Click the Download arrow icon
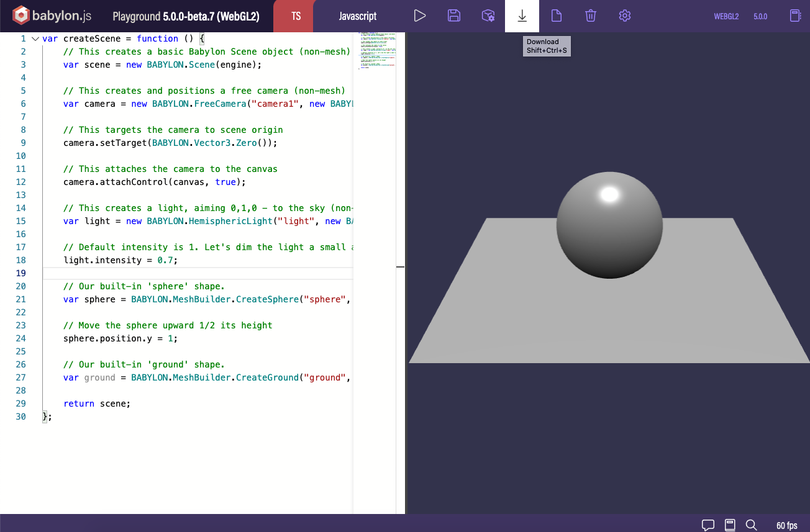The image size is (810, 532). (522, 16)
